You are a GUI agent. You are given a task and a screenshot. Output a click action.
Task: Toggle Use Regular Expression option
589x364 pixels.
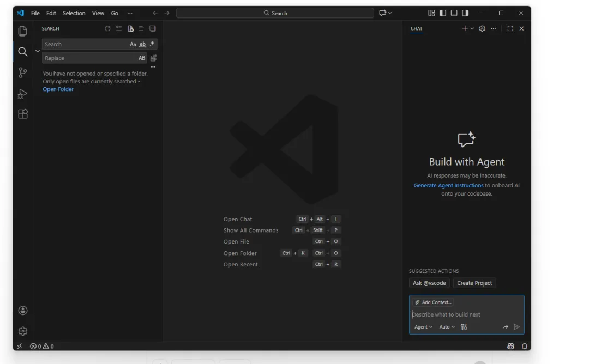click(152, 44)
